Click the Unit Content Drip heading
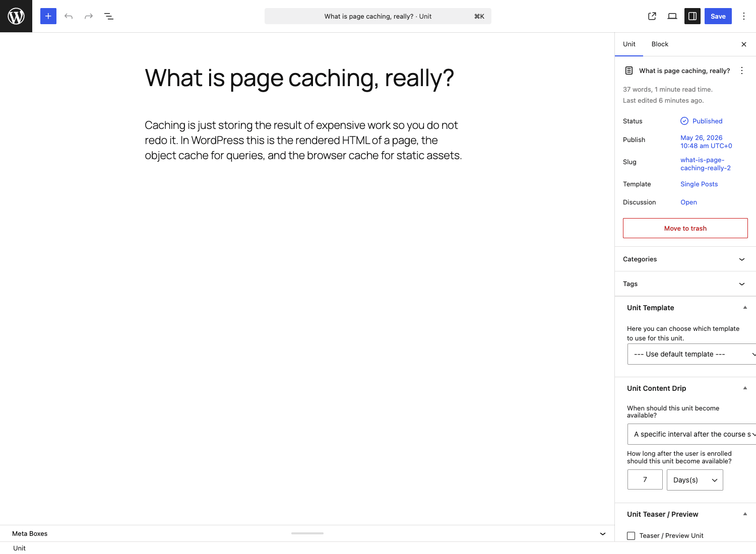Image resolution: width=756 pixels, height=554 pixels. pyautogui.click(x=656, y=388)
